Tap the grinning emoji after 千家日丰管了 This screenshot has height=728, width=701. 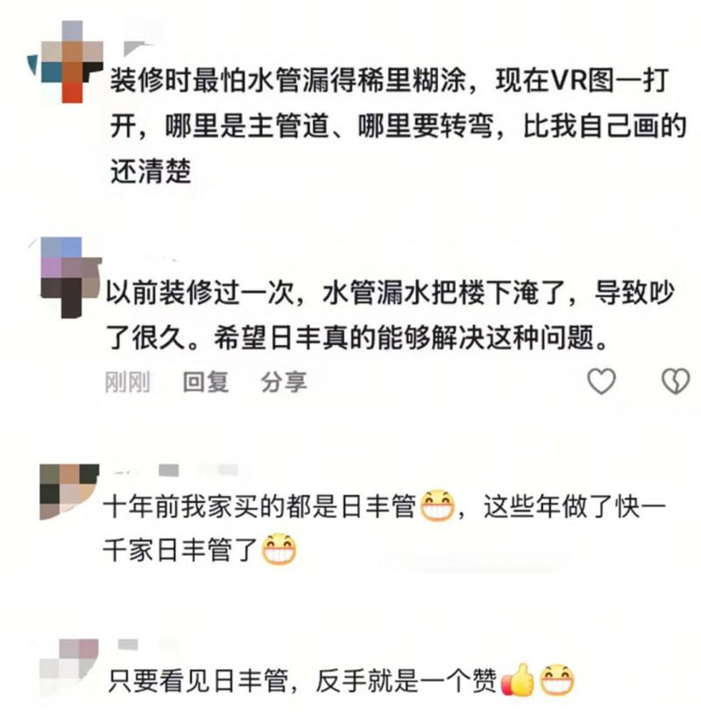[x=279, y=548]
